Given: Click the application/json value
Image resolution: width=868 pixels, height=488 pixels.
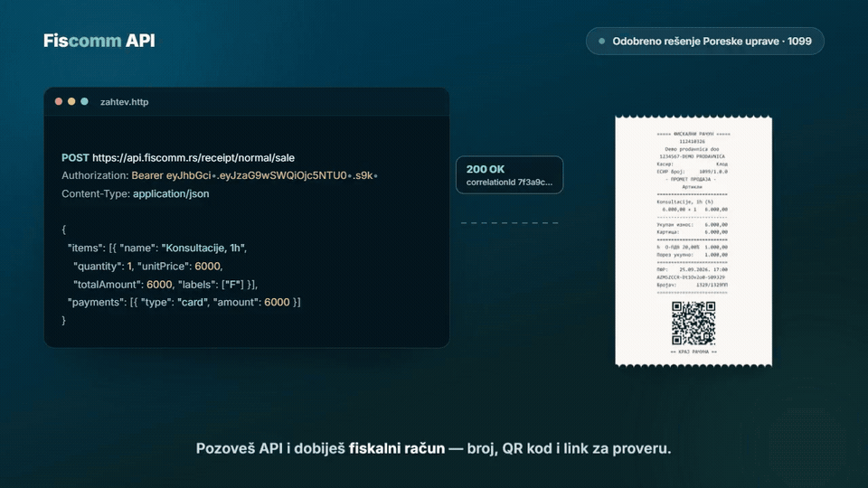Looking at the screenshot, I should click(x=171, y=193).
